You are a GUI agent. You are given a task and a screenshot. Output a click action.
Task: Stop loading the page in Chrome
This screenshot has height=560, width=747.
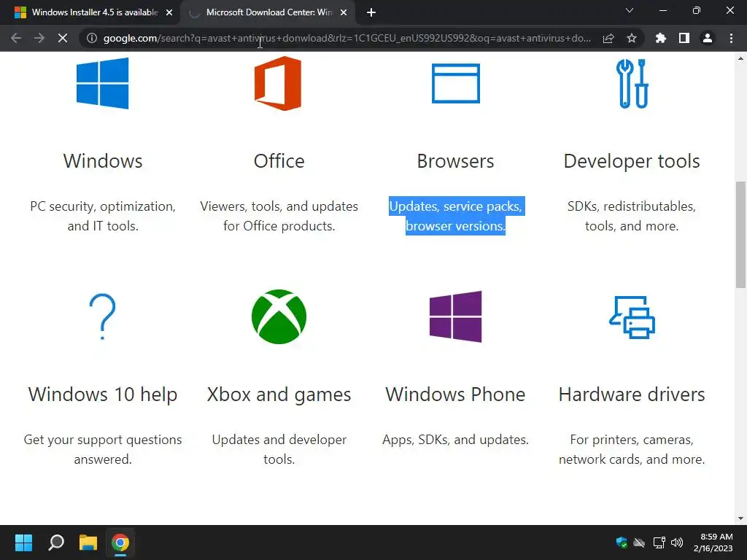[x=63, y=38]
